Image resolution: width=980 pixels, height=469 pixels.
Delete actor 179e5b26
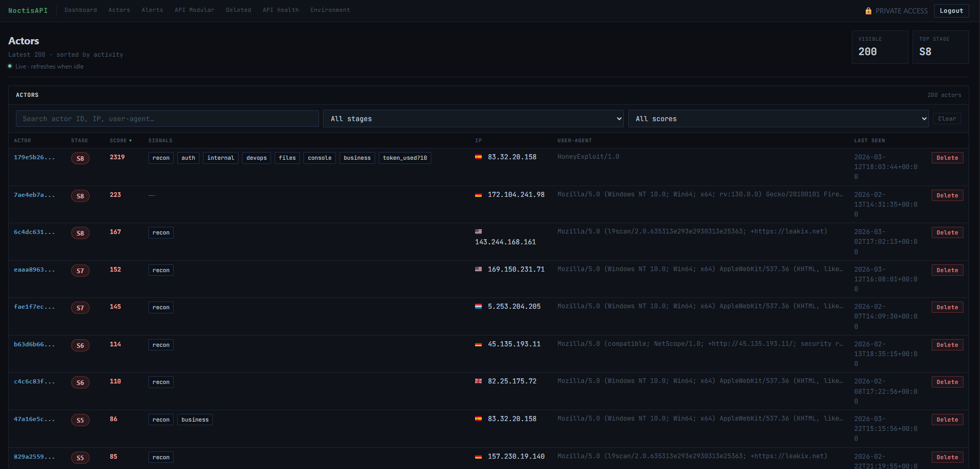coord(947,158)
